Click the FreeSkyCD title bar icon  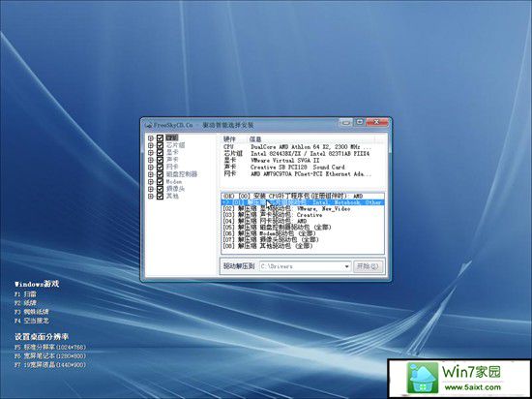(x=148, y=125)
